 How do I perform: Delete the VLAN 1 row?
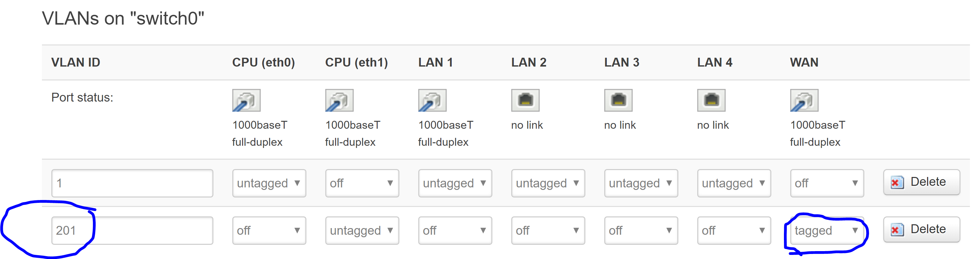tap(921, 182)
